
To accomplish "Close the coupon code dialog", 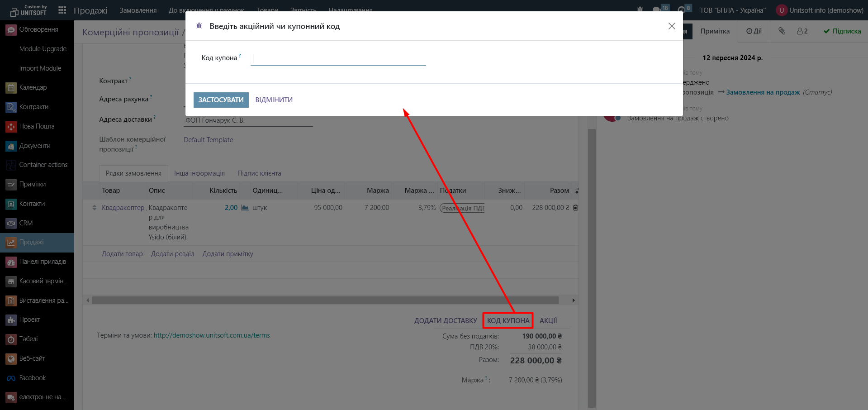I will 672,26.
